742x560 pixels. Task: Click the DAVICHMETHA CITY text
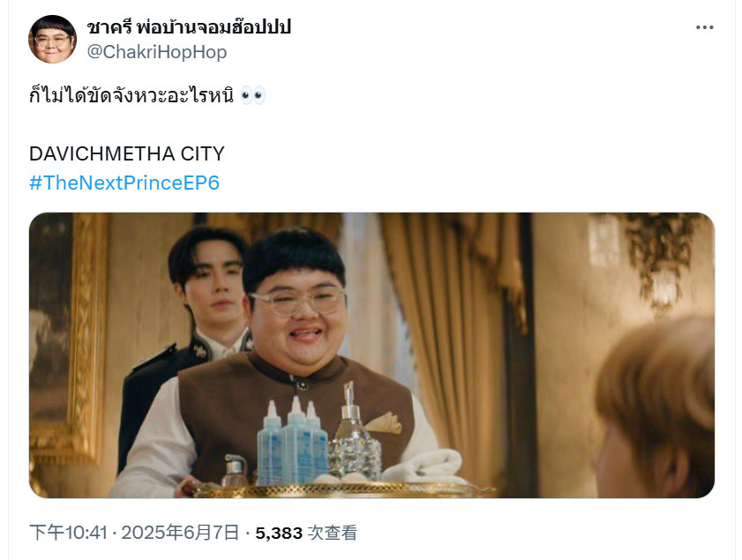click(127, 153)
